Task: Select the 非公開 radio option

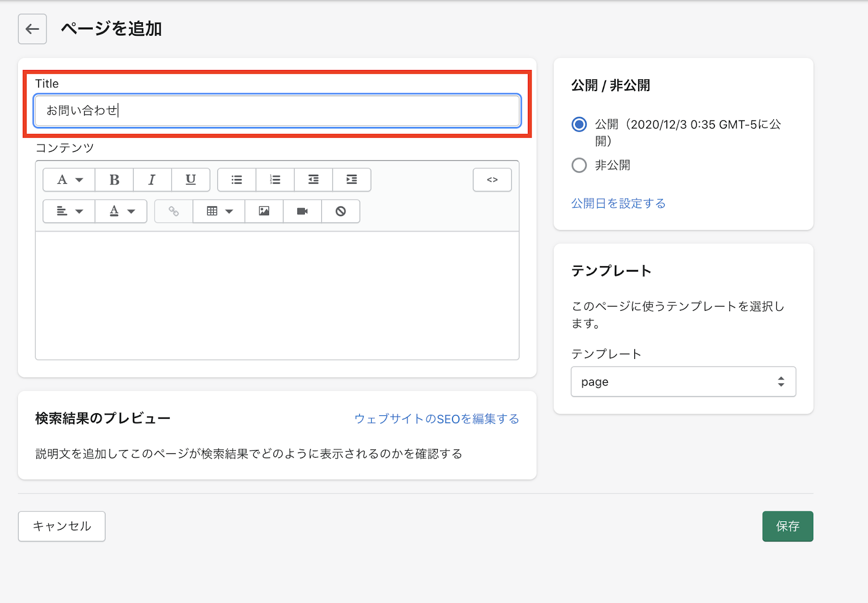Action: pyautogui.click(x=579, y=165)
